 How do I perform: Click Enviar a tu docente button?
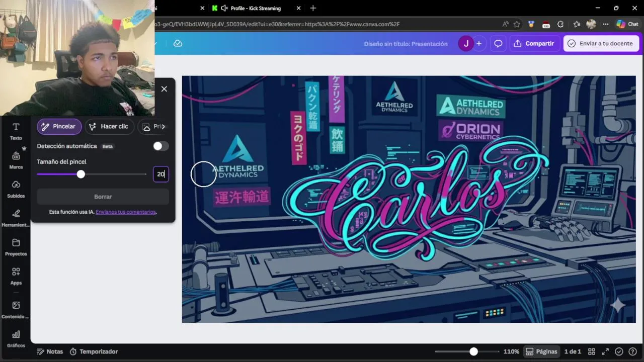(x=601, y=44)
